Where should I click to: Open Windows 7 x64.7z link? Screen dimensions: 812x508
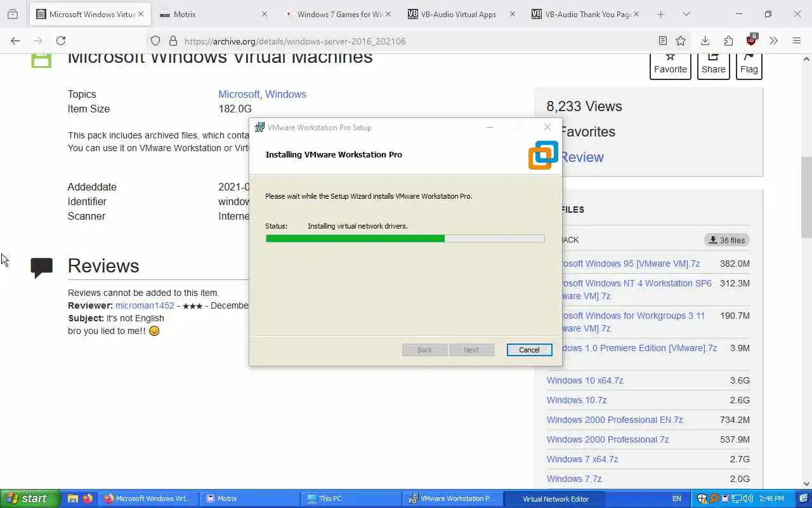pos(582,459)
